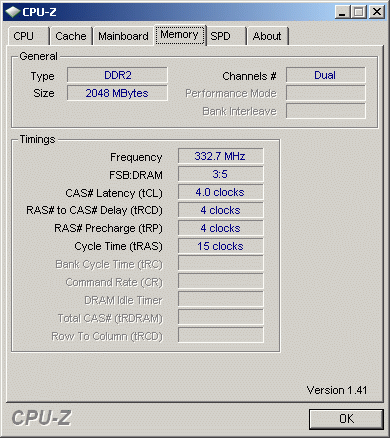
Task: Minimize the CPU-Z window
Action: 342,12
